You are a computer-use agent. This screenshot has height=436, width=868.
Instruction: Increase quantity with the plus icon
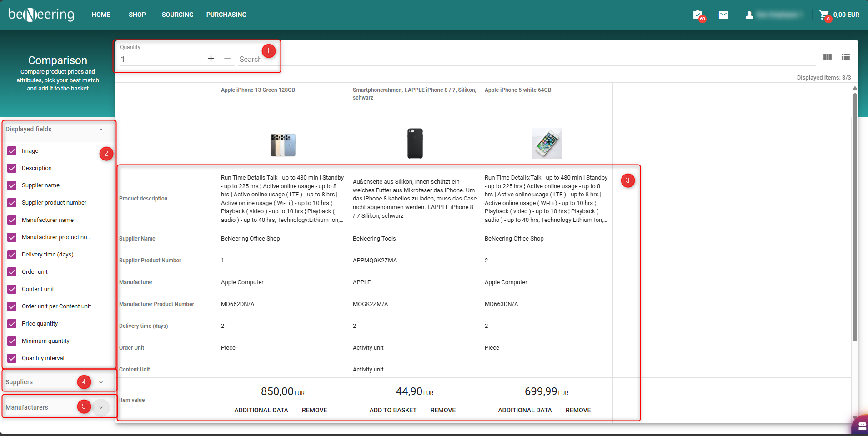pyautogui.click(x=211, y=59)
